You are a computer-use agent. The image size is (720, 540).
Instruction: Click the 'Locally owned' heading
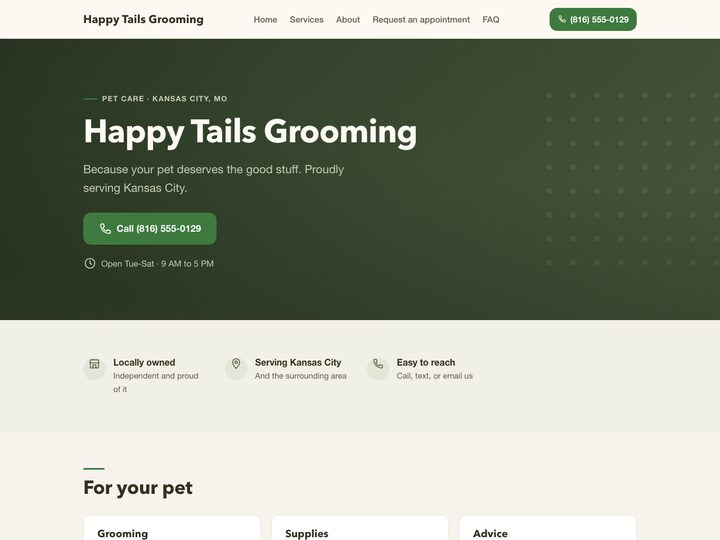pyautogui.click(x=144, y=362)
